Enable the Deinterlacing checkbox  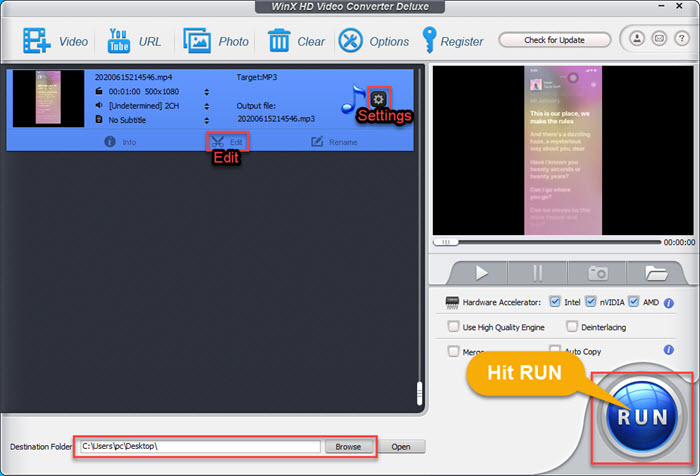pos(572,326)
